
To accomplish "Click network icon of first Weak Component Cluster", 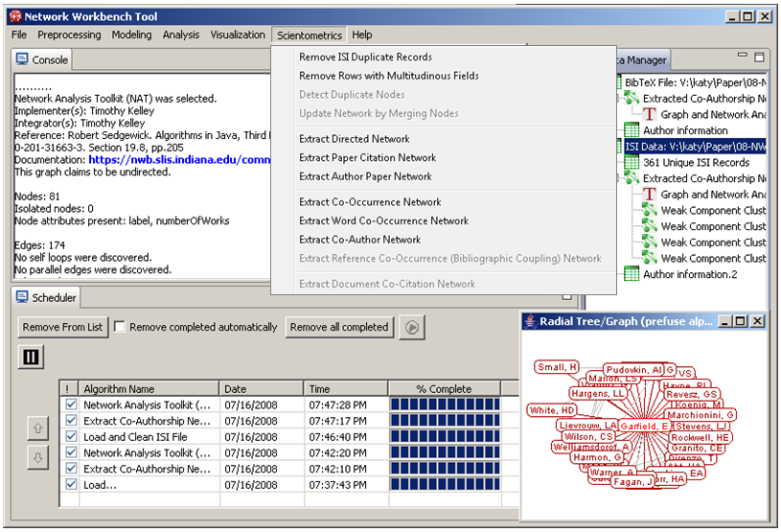I will (x=649, y=210).
